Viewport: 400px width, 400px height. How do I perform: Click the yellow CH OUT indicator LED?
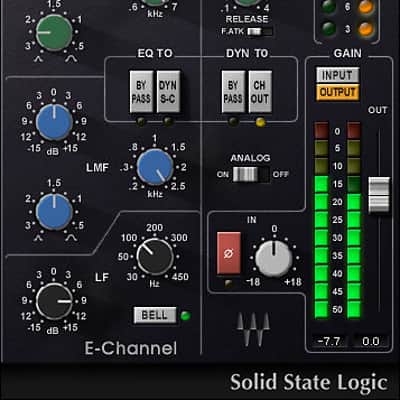[x=260, y=122]
